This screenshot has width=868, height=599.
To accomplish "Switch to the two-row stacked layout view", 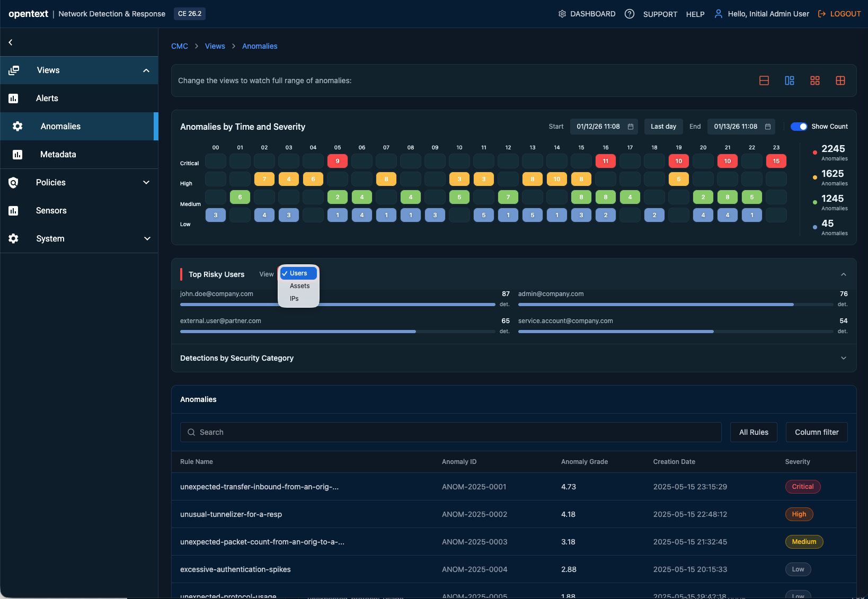I will (x=764, y=81).
